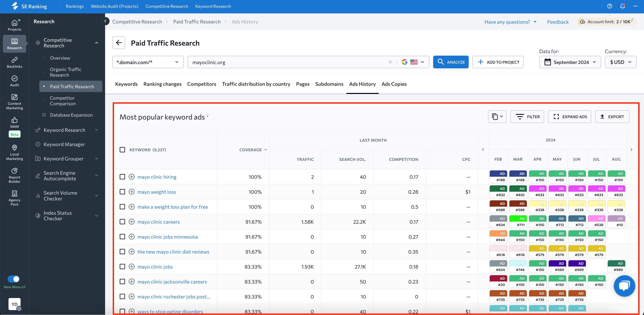Open Backlinks in the left rail
Screen dimensions: 644x315
pos(15,63)
